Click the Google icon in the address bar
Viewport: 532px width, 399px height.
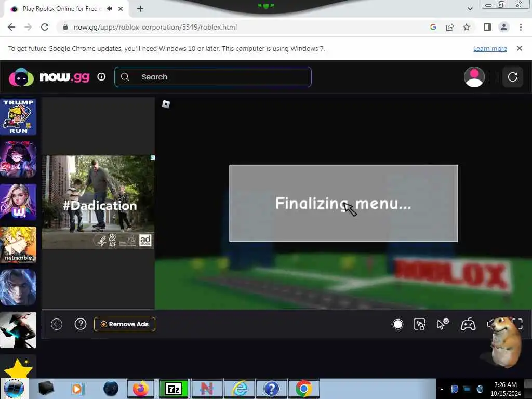[433, 27]
